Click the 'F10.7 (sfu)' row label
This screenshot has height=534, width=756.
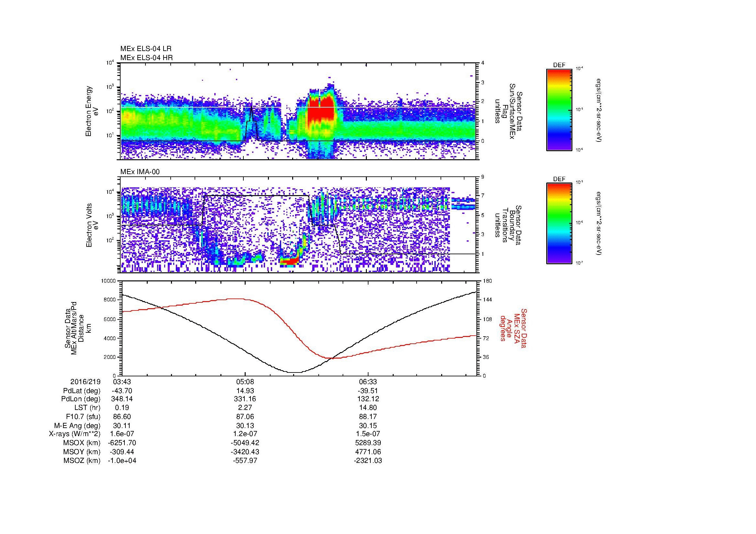tap(83, 416)
